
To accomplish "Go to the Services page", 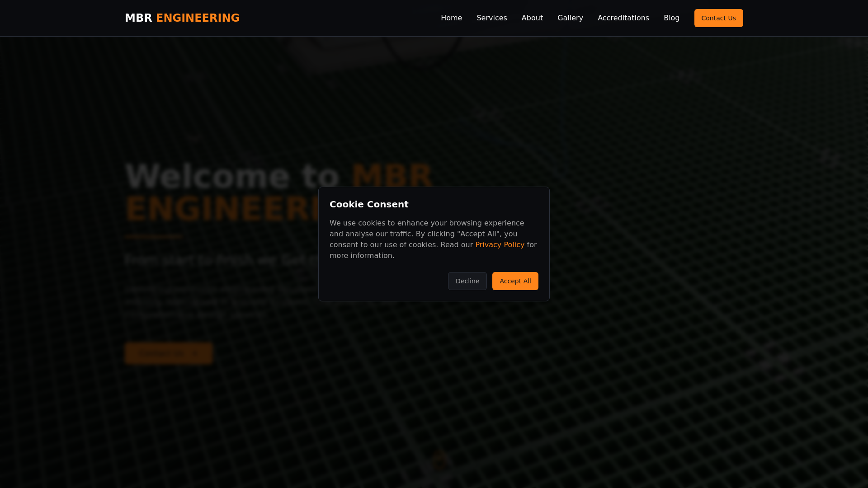I will click(491, 18).
